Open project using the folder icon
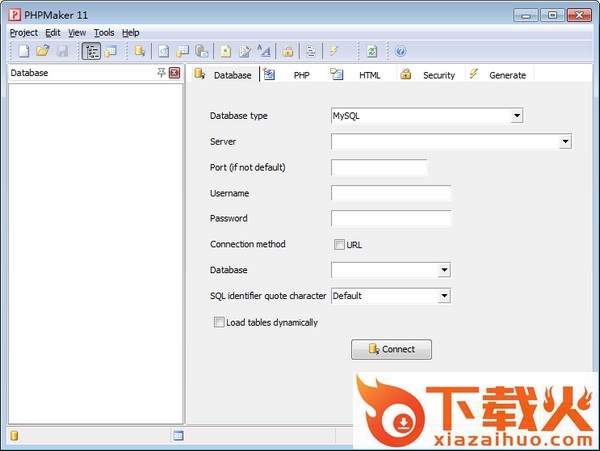 coord(43,51)
